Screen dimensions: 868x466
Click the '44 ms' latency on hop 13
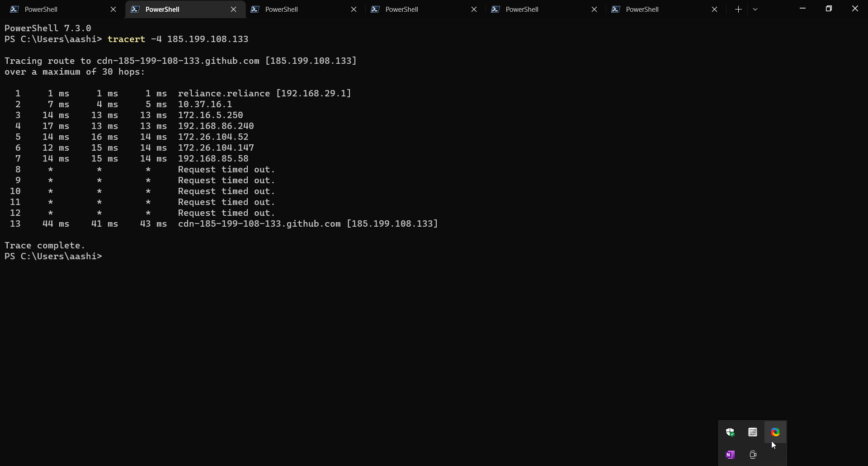click(56, 223)
